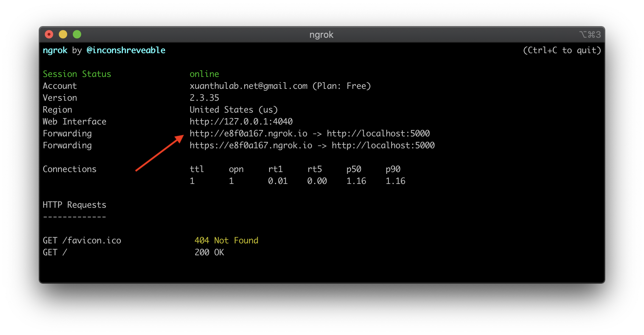The width and height of the screenshot is (644, 335).
Task: Click the rt5 value 0.00
Action: (317, 181)
